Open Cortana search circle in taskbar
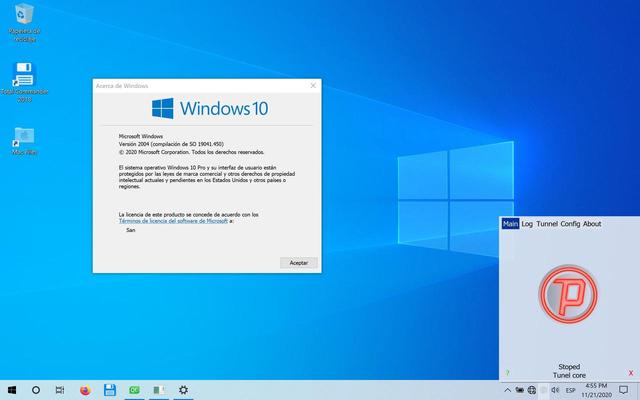This screenshot has height=400, width=640. (36, 390)
